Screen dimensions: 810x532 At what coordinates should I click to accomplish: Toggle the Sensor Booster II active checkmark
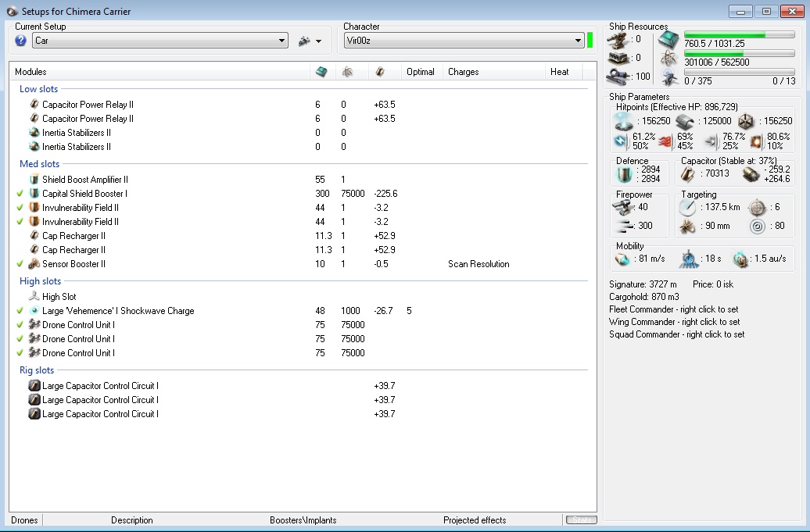coord(20,264)
